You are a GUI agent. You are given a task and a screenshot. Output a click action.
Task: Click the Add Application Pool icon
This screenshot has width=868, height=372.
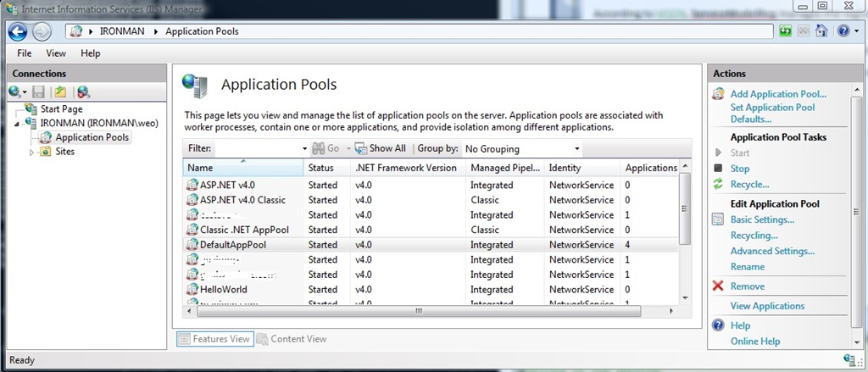click(718, 94)
